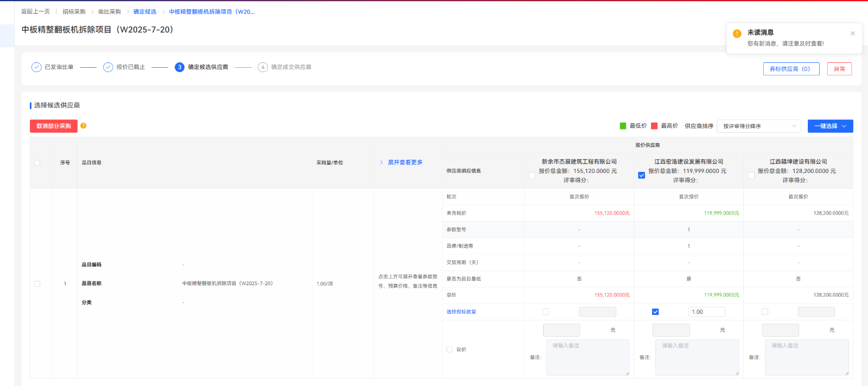
Task: Go to 确定候选 breadcrumb
Action: [145, 11]
